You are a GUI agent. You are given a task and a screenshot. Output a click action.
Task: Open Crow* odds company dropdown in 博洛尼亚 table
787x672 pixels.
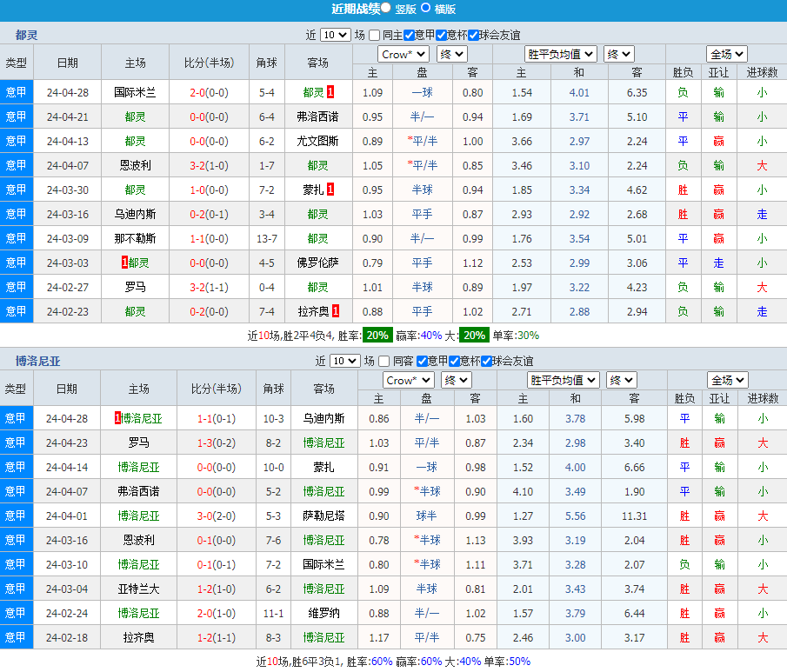pyautogui.click(x=408, y=380)
